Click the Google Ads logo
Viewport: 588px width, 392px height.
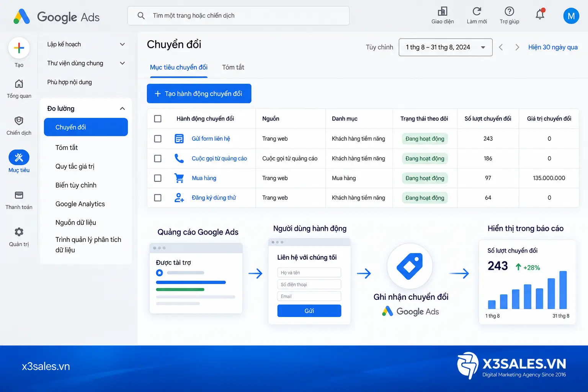pos(56,17)
